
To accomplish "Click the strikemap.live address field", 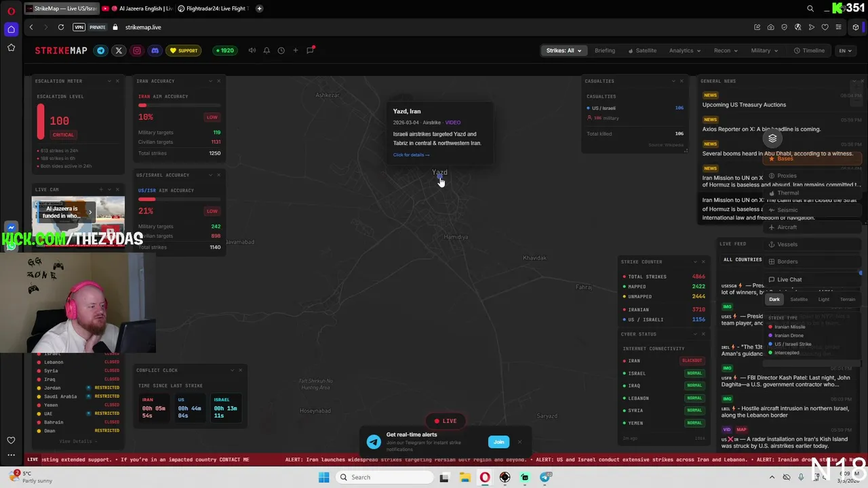I will click(143, 27).
